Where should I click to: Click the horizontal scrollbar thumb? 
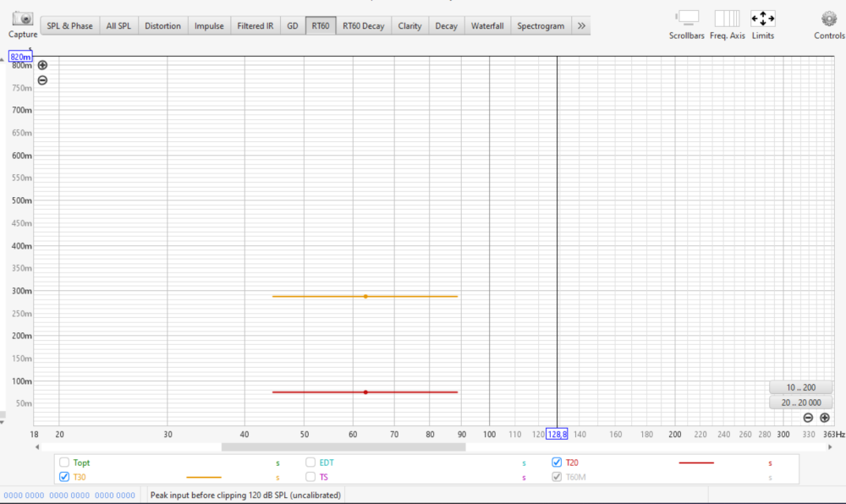343,446
